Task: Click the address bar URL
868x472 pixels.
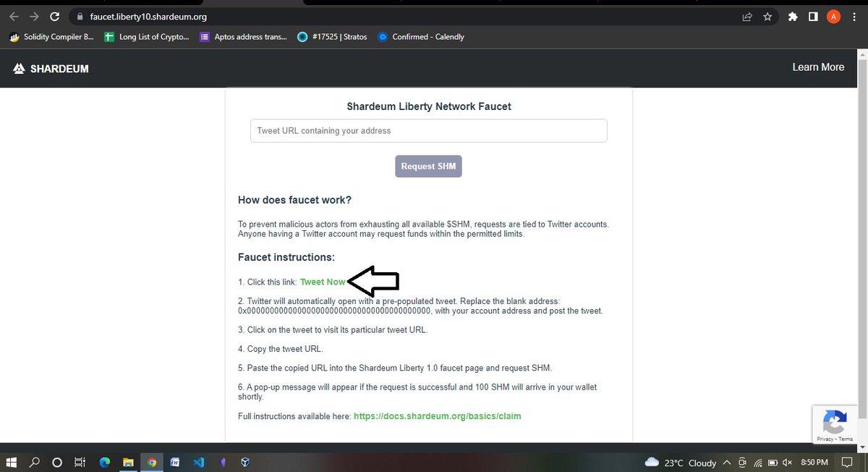Action: 148,17
